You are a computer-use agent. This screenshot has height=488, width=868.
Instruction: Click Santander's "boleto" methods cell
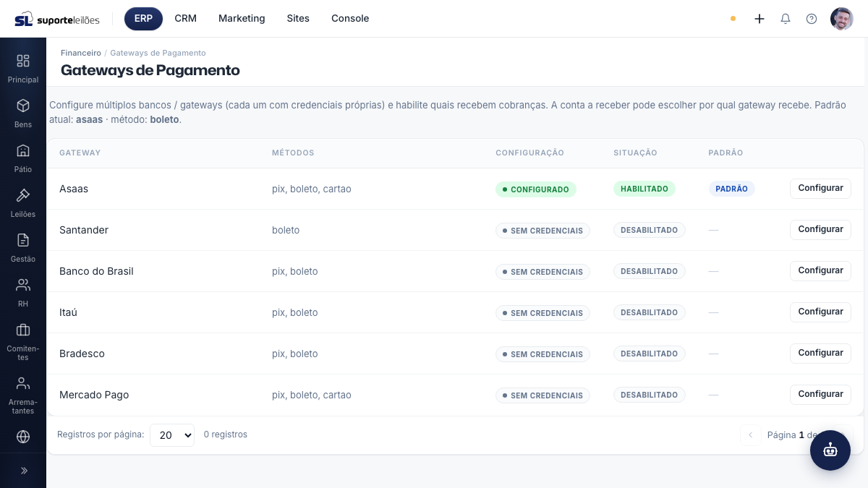click(286, 230)
